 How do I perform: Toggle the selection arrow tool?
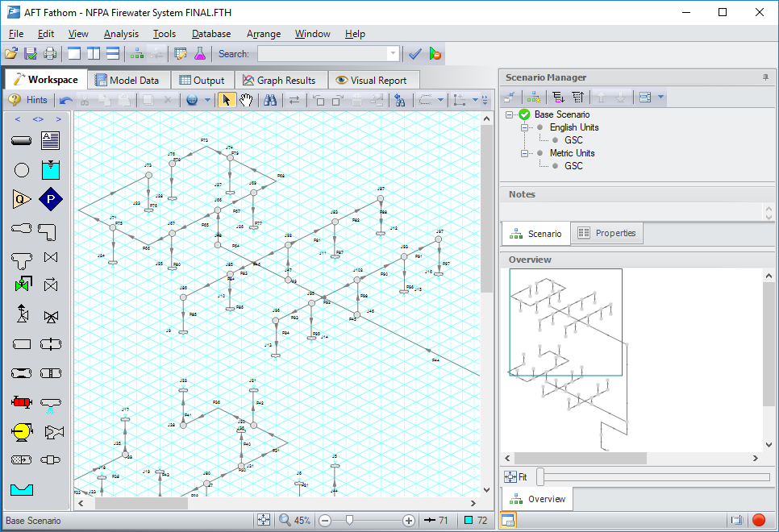tap(227, 100)
